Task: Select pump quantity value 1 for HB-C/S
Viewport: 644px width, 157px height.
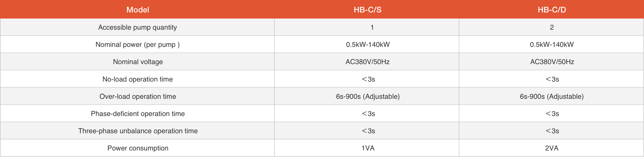Action: (x=372, y=27)
